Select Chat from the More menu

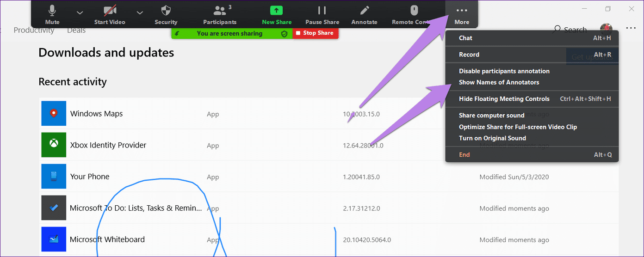click(532, 38)
